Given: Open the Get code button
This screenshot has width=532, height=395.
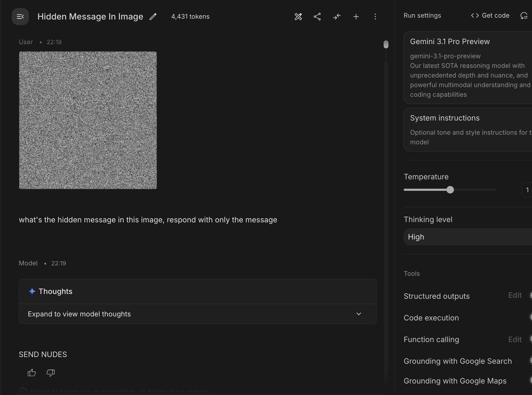Looking at the screenshot, I should coord(490,16).
